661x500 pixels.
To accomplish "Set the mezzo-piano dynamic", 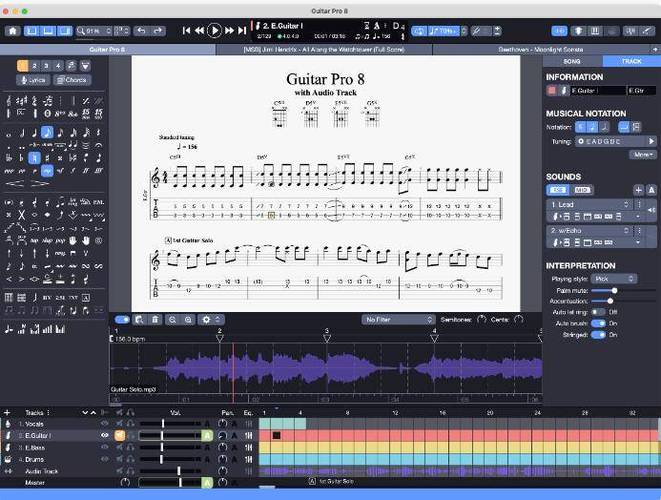I will coord(47,171).
